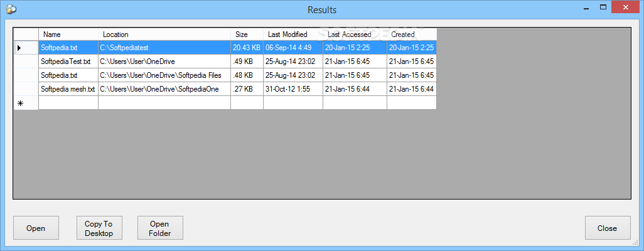This screenshot has height=251, width=644.
Task: Click 21-Jan-15 6:44 Last Accessed cell
Action: (355, 89)
